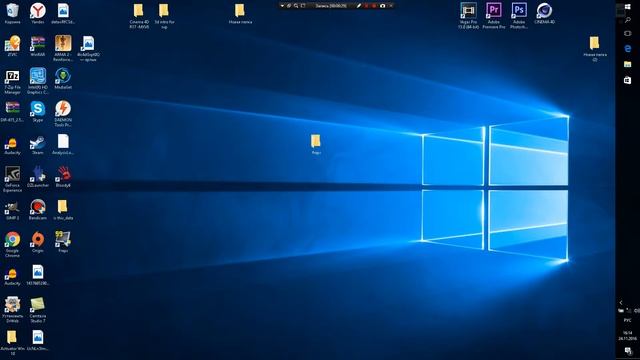Open Camtasia Studio 7

point(38,310)
